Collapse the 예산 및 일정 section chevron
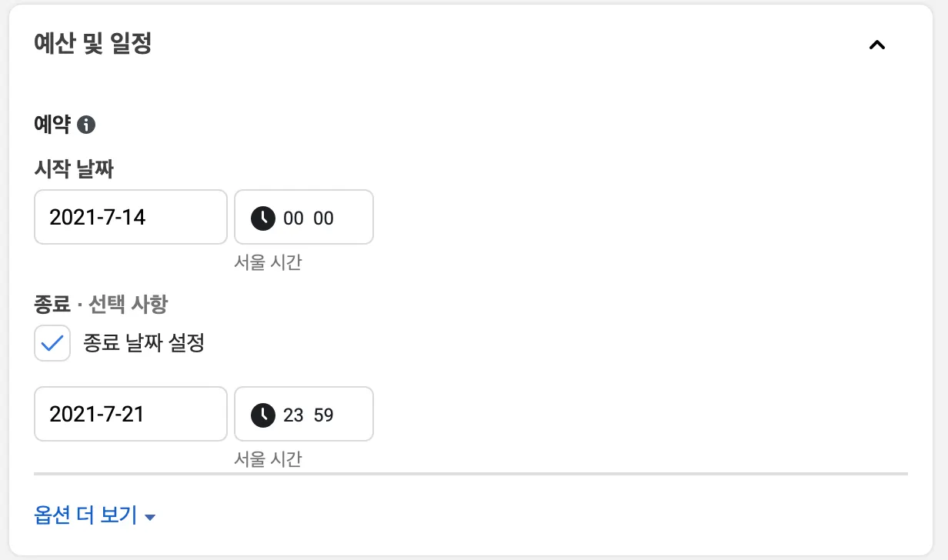 (876, 45)
